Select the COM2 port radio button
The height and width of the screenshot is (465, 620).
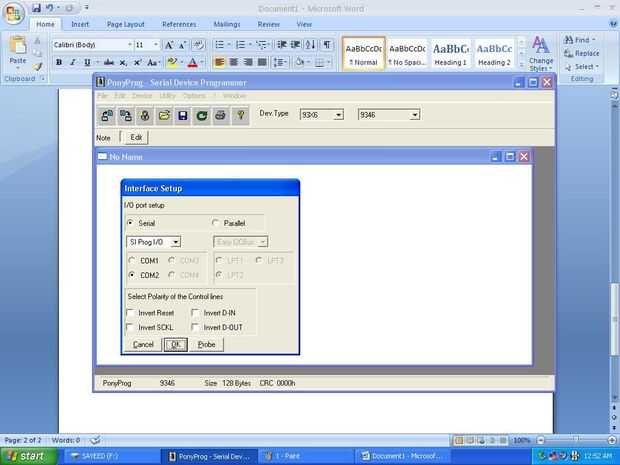click(x=132, y=275)
